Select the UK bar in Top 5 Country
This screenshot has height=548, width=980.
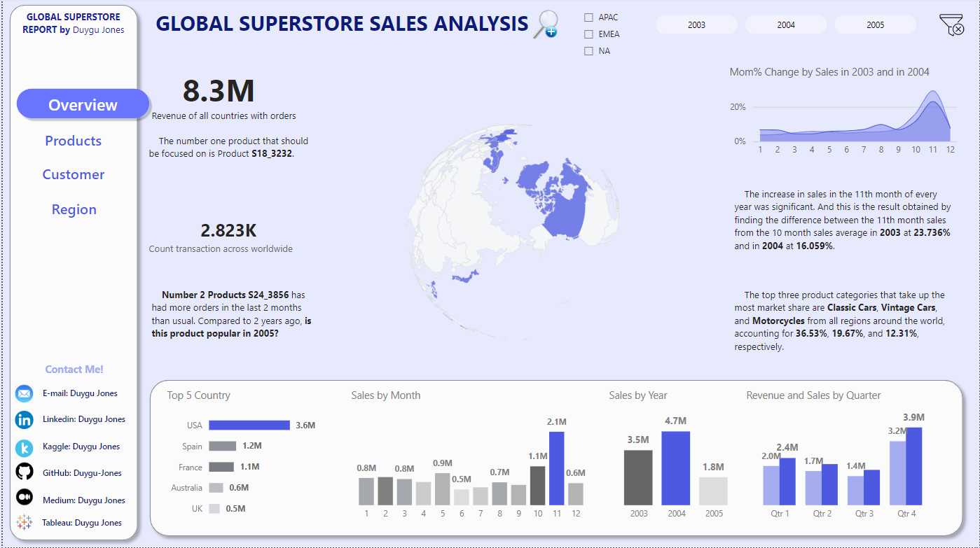click(214, 509)
